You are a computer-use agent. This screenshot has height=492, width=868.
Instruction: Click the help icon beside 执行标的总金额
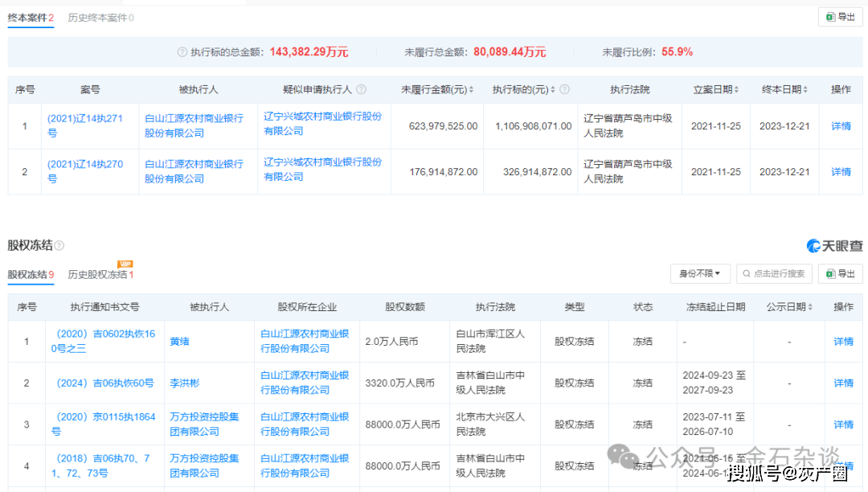coord(182,52)
